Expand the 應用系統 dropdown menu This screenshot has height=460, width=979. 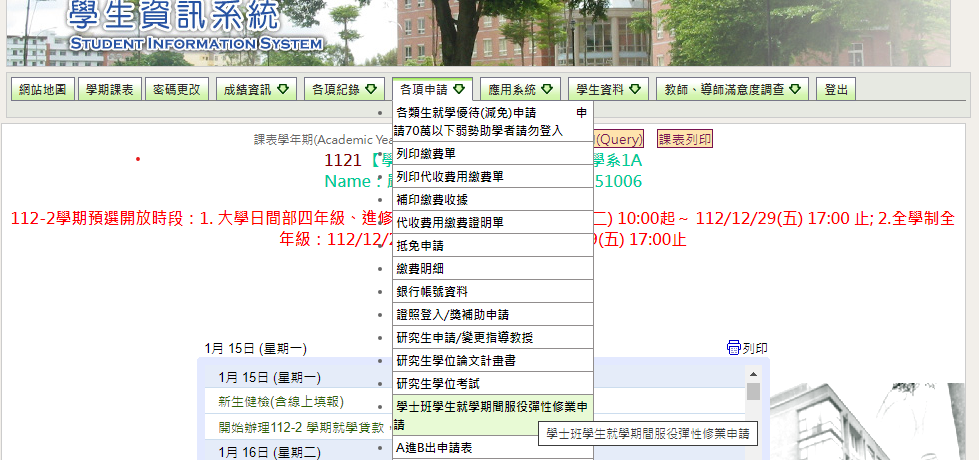point(521,89)
